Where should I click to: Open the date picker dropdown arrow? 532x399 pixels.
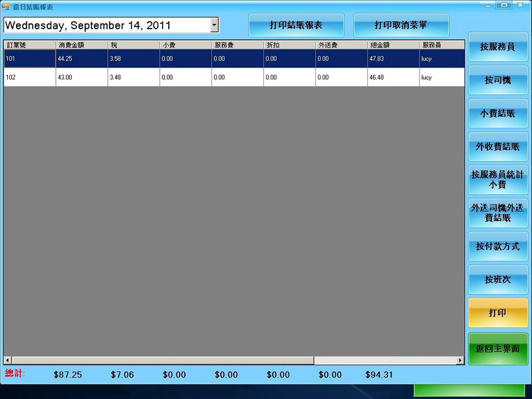214,25
